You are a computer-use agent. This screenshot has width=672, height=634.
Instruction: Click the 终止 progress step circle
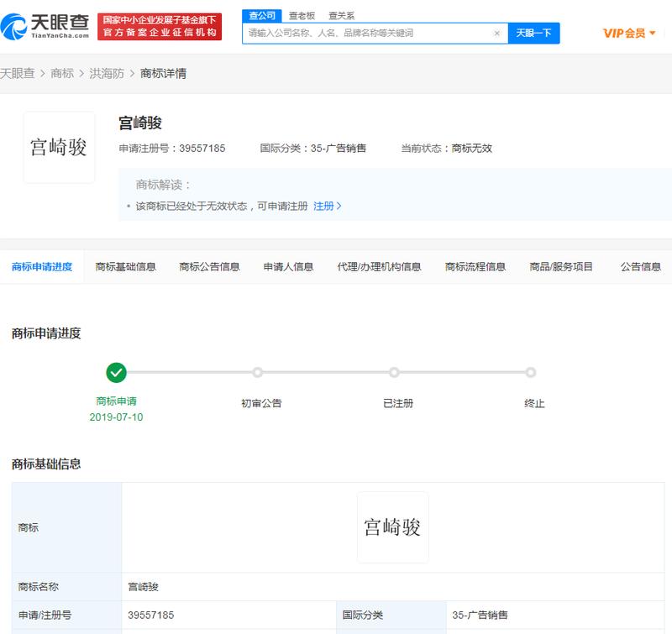click(x=531, y=372)
